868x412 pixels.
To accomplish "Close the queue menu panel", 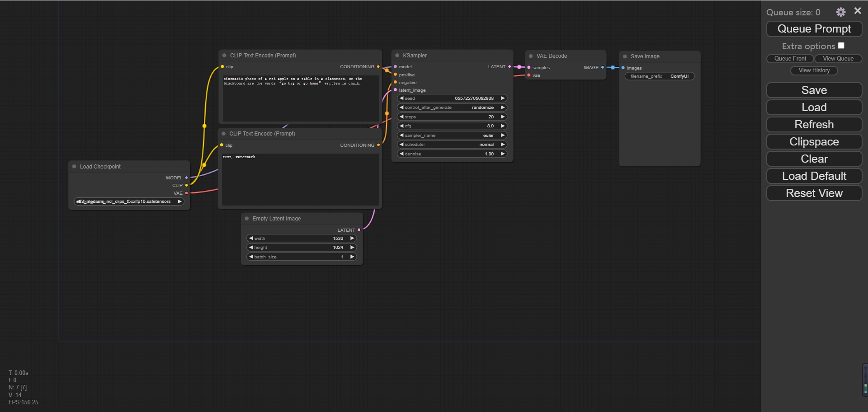I will 858,11.
